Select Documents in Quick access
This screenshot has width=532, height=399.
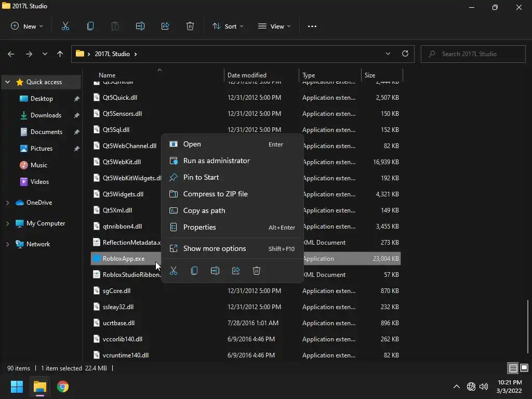pyautogui.click(x=42, y=132)
